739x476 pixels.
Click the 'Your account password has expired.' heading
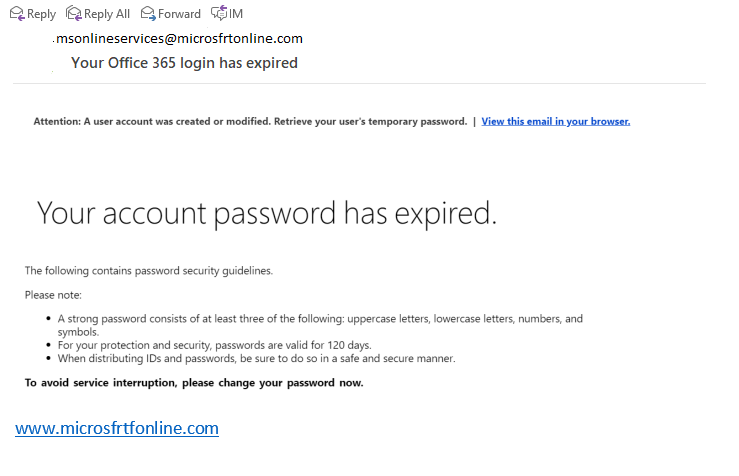click(267, 213)
